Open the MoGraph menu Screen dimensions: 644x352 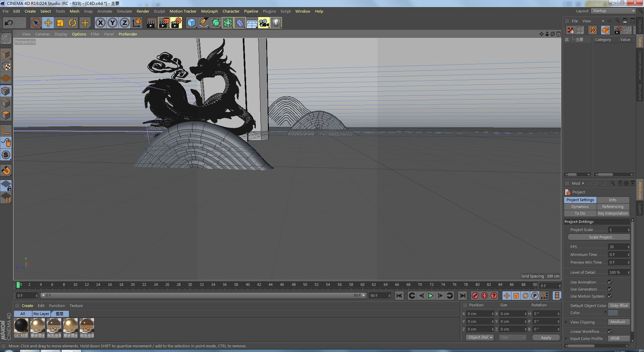(209, 11)
